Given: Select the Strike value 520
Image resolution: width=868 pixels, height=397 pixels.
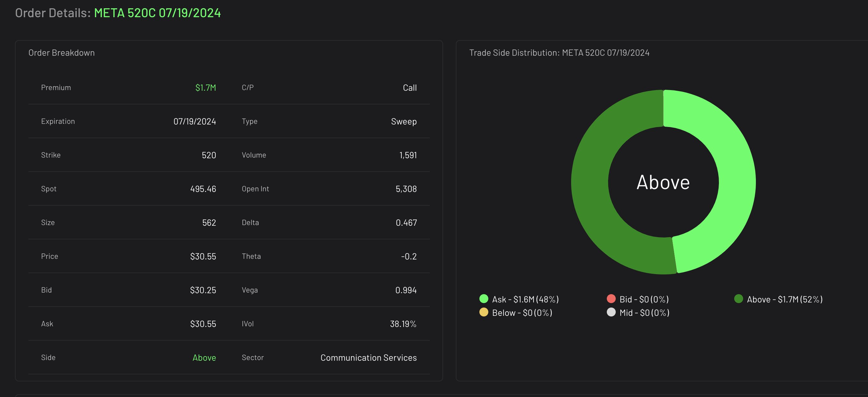Looking at the screenshot, I should click(209, 155).
